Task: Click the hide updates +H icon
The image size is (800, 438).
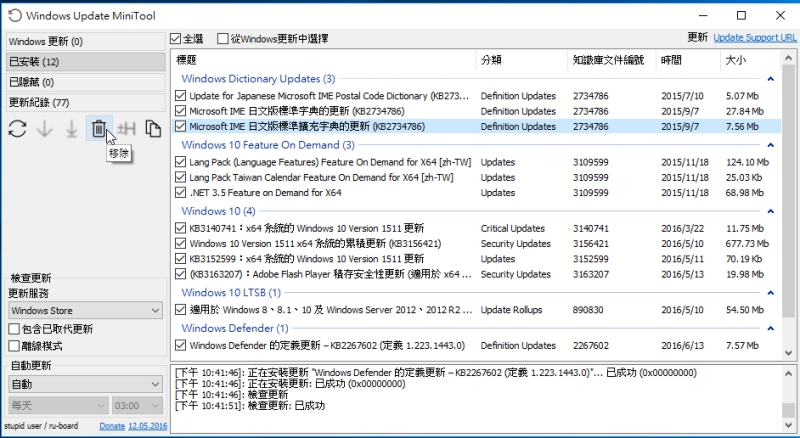Action: [x=126, y=129]
